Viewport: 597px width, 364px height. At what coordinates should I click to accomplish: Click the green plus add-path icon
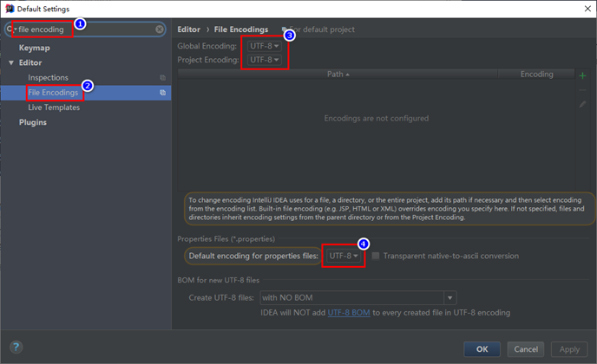tap(582, 75)
